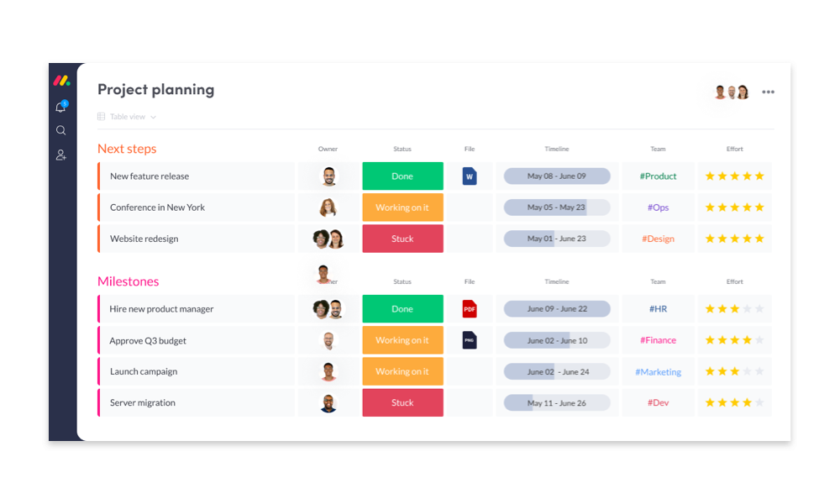The width and height of the screenshot is (840, 504).
Task: Click timeline June 02 - June 10
Action: point(557,340)
